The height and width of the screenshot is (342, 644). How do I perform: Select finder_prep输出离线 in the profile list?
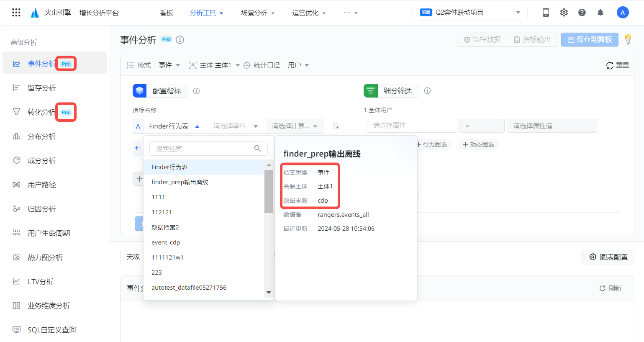204,182
